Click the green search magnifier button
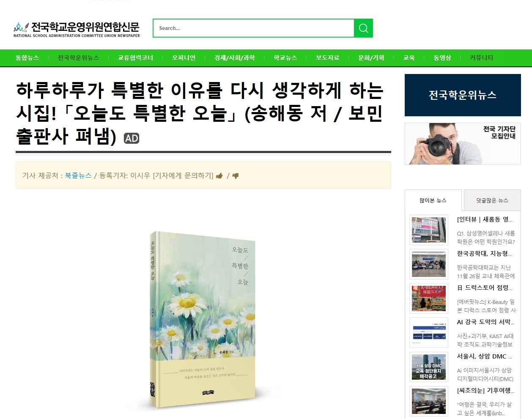The height and width of the screenshot is (419, 532). pos(363,28)
